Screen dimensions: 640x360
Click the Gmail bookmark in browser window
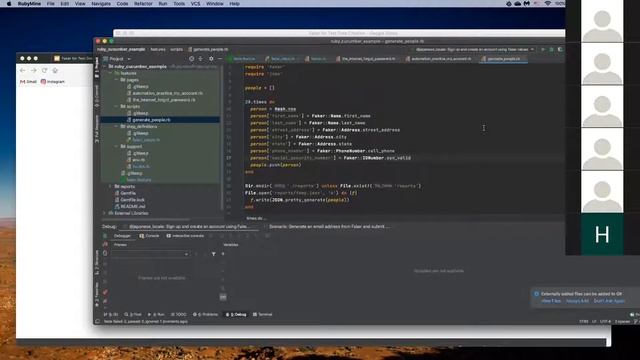click(x=28, y=82)
